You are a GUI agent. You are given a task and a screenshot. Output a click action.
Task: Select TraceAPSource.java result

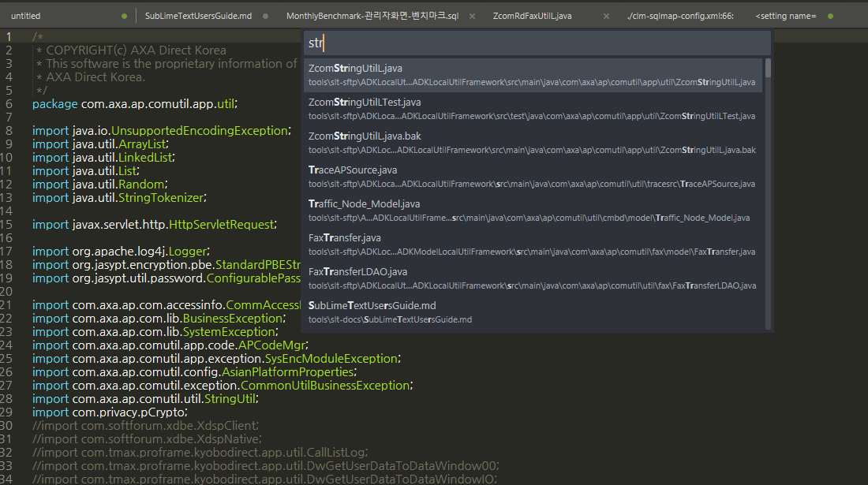coord(533,177)
